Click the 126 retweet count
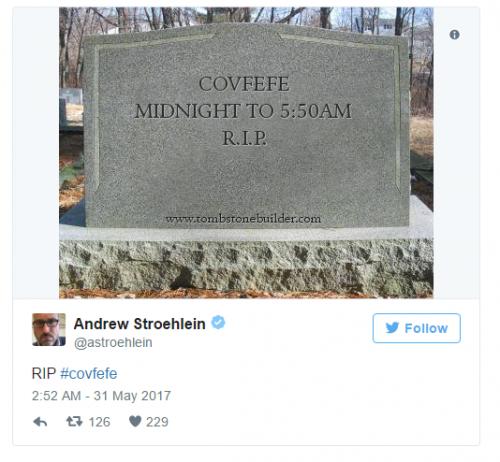The height and width of the screenshot is (462, 500). [99, 422]
